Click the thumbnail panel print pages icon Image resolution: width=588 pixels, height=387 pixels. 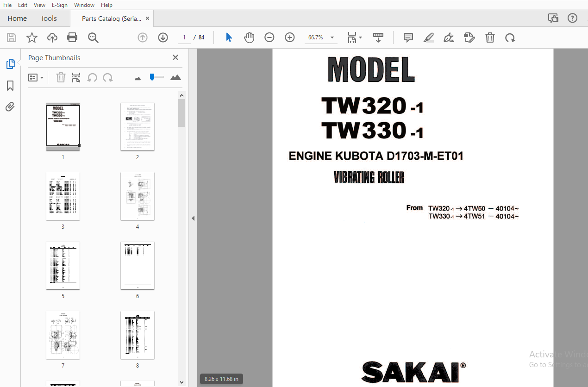[76, 78]
